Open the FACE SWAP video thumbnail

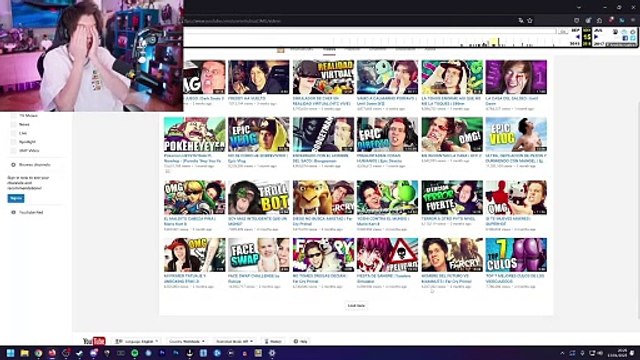pos(259,255)
